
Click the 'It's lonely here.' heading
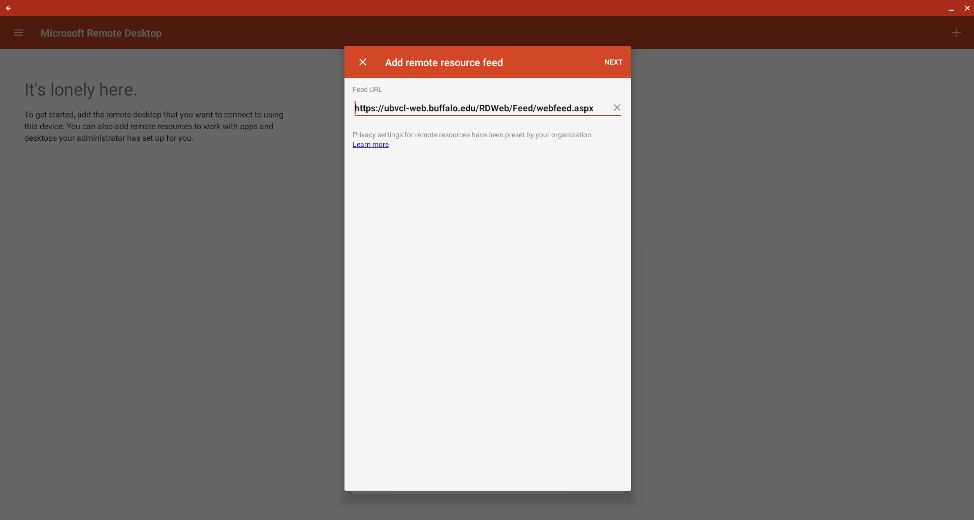coord(81,90)
